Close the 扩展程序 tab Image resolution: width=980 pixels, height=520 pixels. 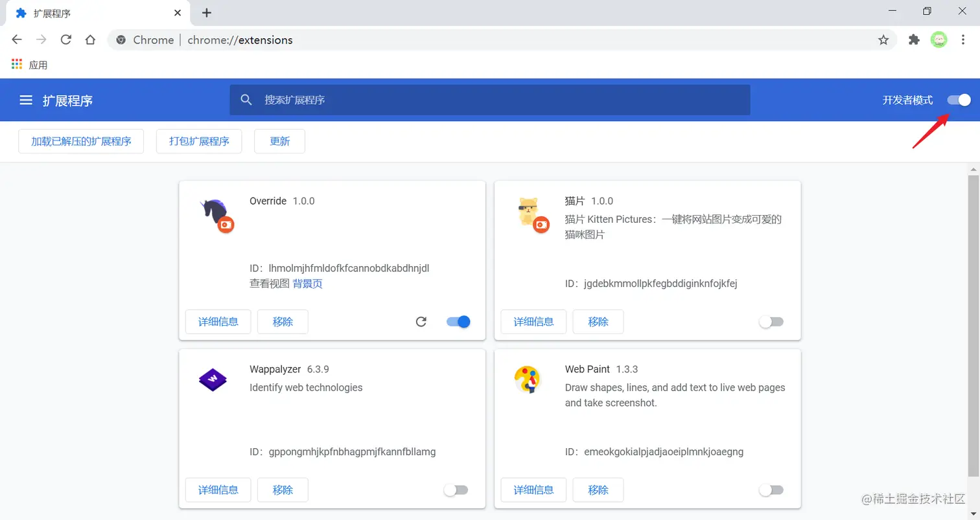click(x=178, y=12)
